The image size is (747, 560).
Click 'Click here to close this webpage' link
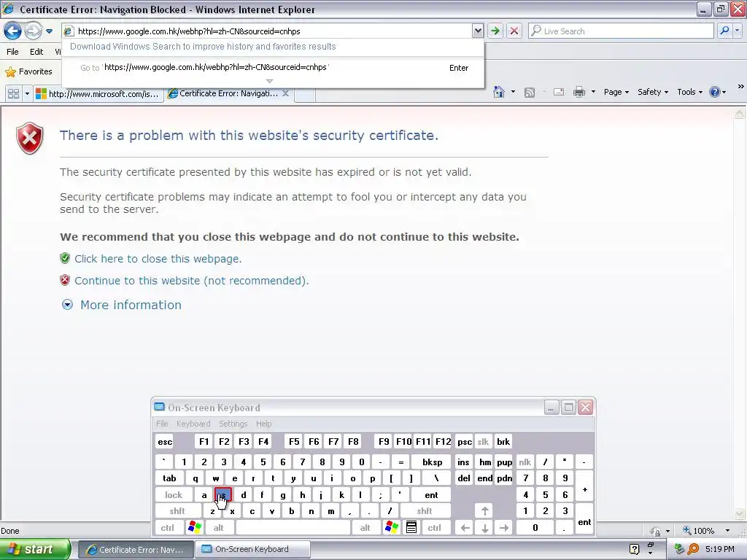158,259
